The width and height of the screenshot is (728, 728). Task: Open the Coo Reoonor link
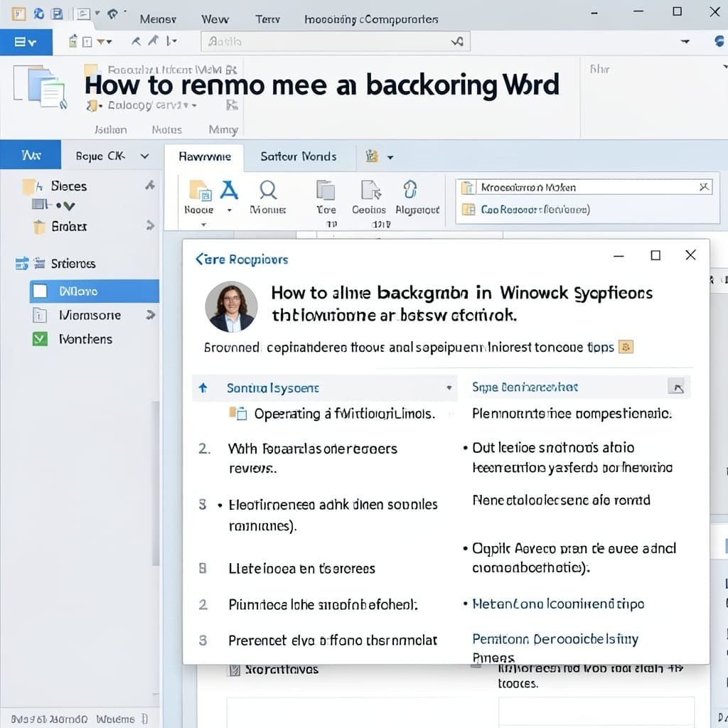(535, 210)
